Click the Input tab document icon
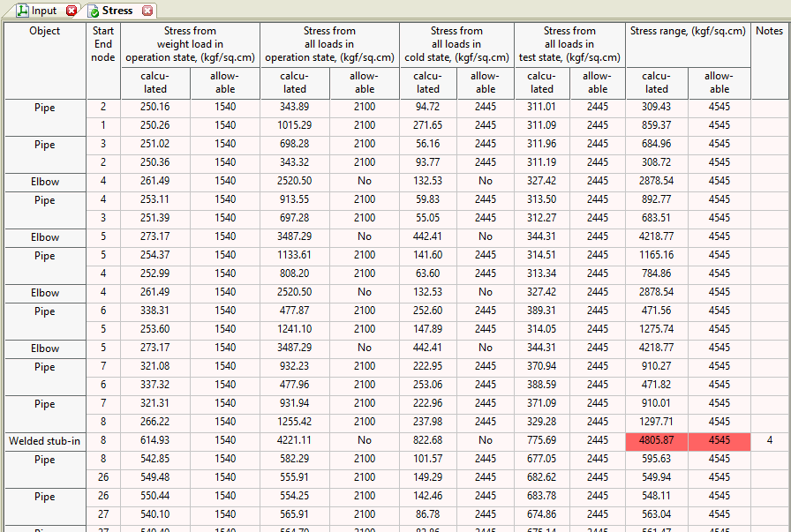Image resolution: width=791 pixels, height=532 pixels. (23, 11)
